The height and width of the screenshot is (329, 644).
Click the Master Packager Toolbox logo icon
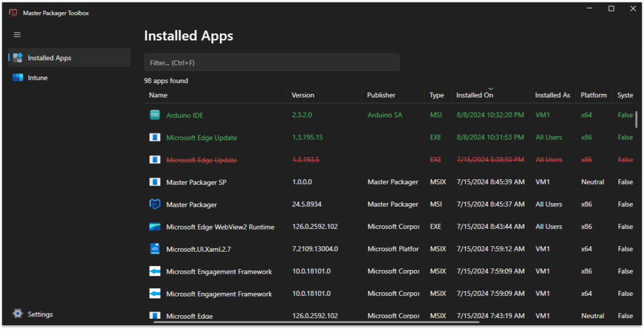coord(13,13)
